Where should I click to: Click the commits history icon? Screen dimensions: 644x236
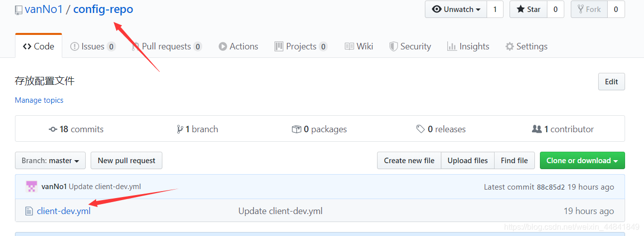point(53,129)
